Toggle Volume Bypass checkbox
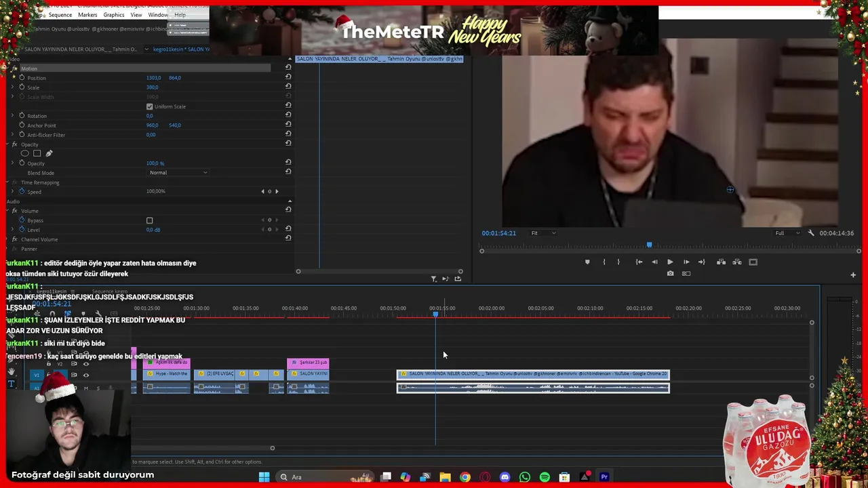The width and height of the screenshot is (868, 488). pyautogui.click(x=149, y=220)
